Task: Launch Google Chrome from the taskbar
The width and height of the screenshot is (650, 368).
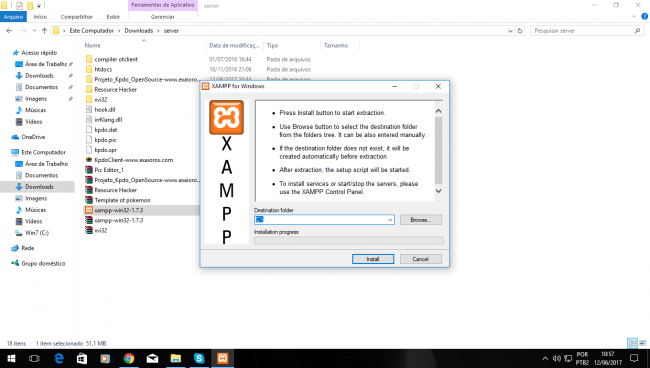Action: click(x=129, y=358)
